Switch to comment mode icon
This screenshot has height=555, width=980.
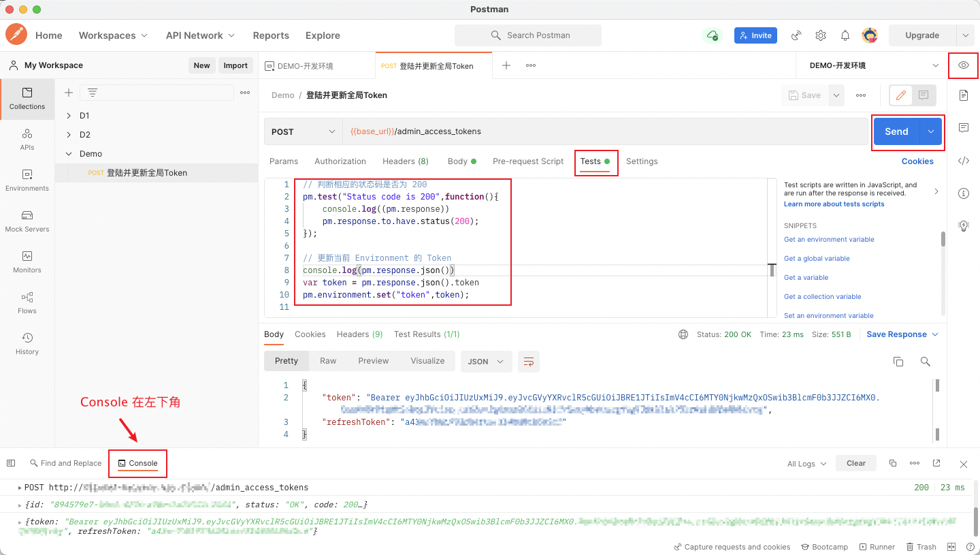click(924, 95)
